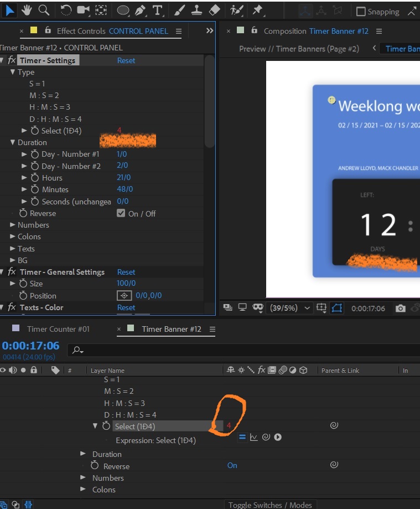Open expression pick whip for Select

266,437
